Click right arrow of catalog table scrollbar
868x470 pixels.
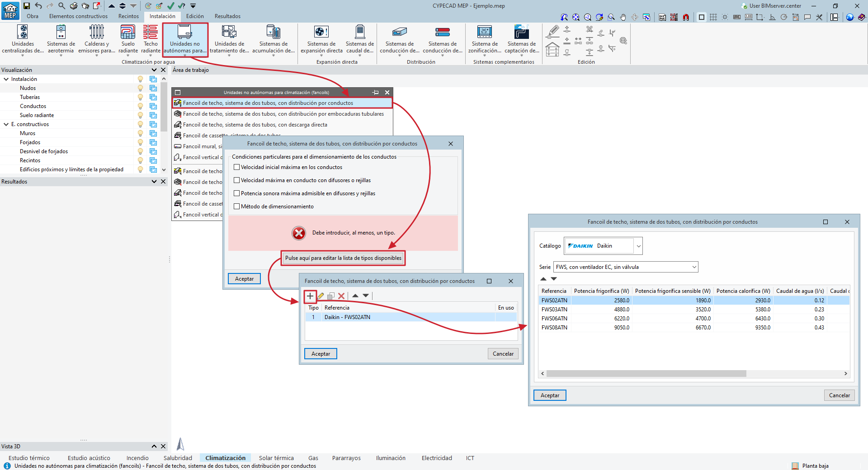pyautogui.click(x=846, y=374)
